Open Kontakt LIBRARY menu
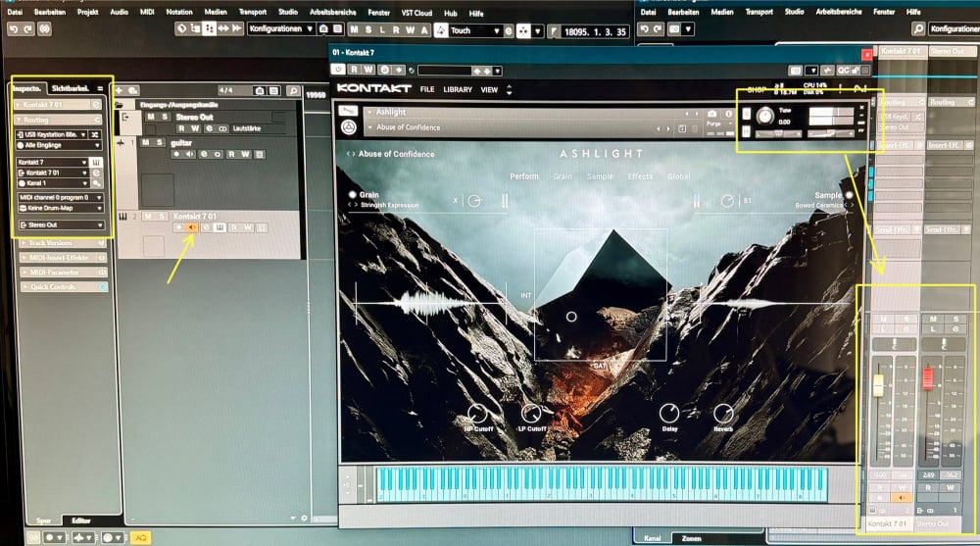 [x=458, y=90]
